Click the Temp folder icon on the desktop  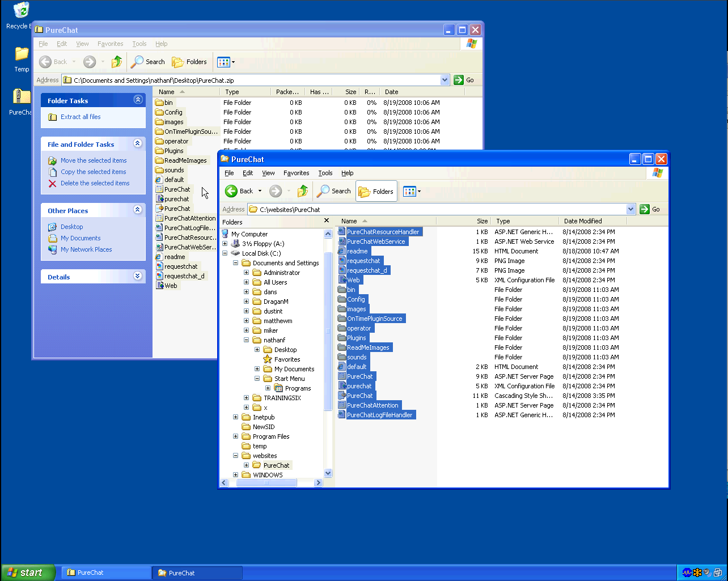click(22, 55)
